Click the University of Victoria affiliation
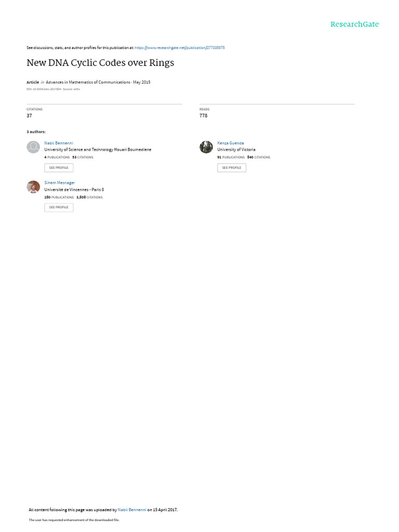The image size is (399, 532). point(236,150)
